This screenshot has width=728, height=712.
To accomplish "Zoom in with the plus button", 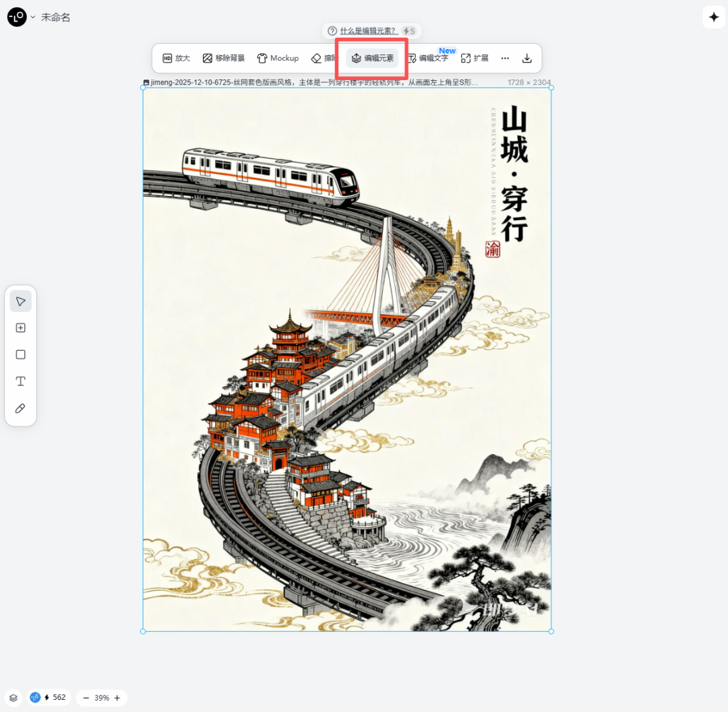I will pyautogui.click(x=117, y=698).
